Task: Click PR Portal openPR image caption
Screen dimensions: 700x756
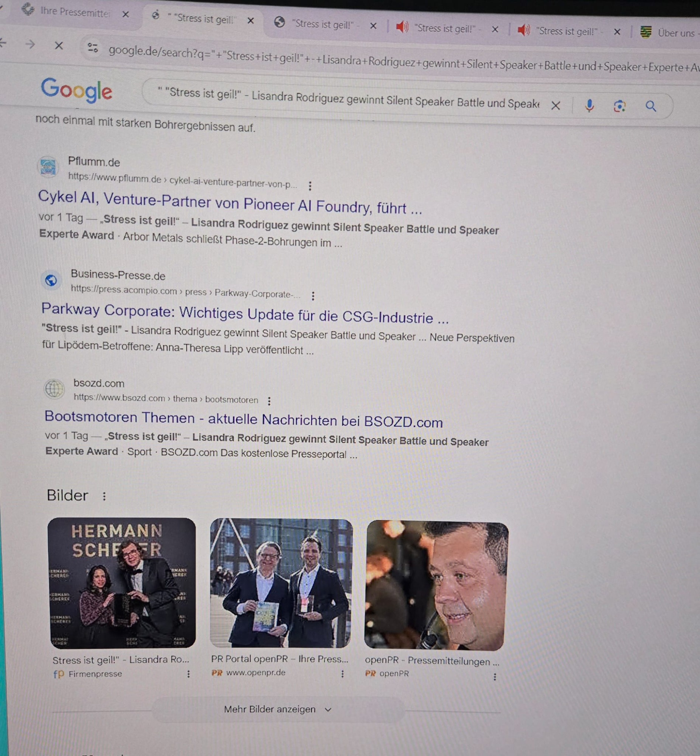Action: 279,659
